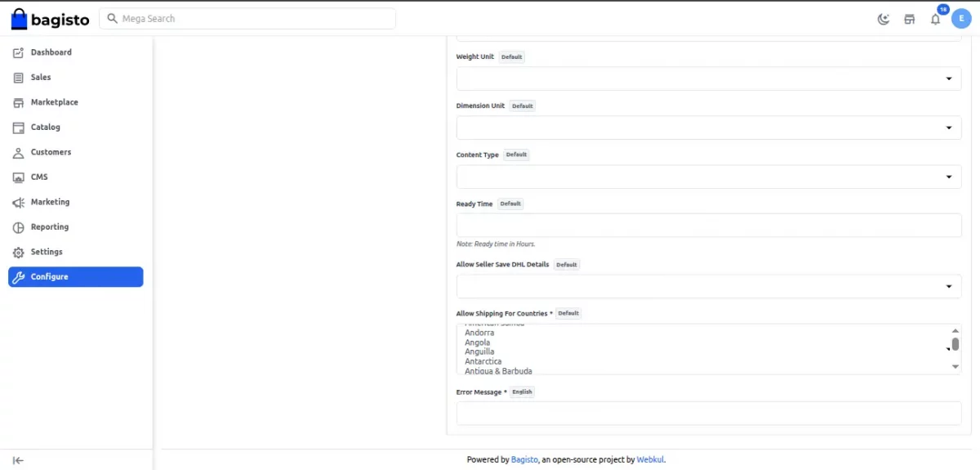
Task: Click the Customers person icon
Action: tap(19, 153)
